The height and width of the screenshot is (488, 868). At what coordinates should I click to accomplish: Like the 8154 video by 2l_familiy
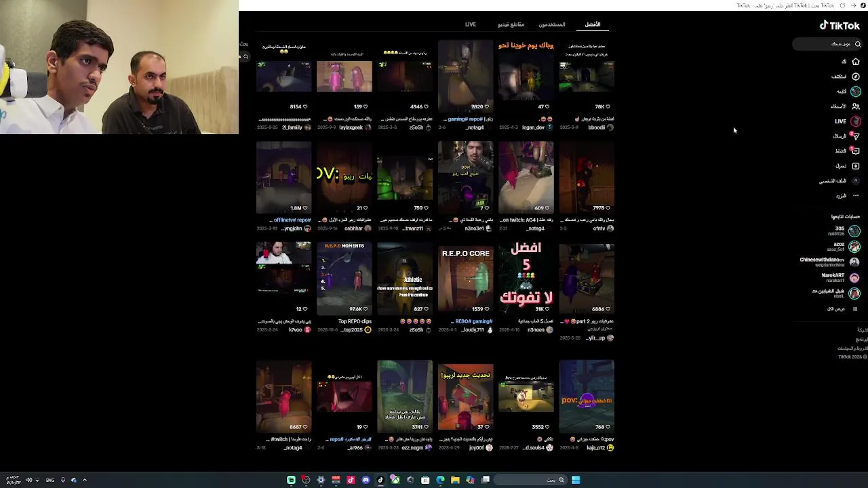click(305, 106)
